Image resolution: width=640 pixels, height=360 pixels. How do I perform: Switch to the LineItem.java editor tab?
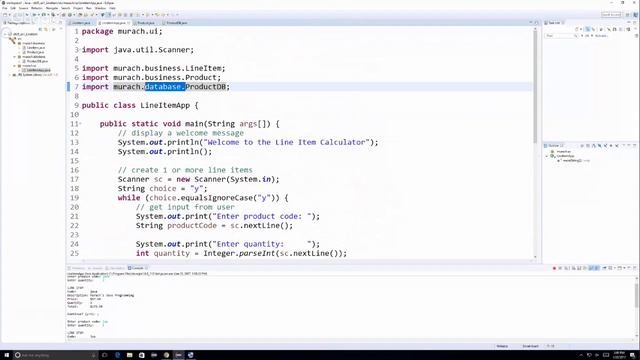click(x=80, y=23)
